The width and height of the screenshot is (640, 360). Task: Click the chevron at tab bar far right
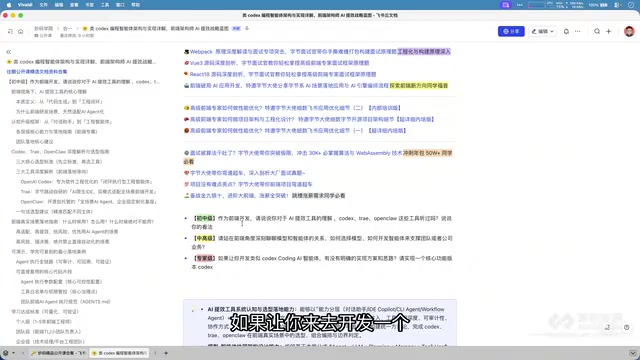[x=633, y=353]
